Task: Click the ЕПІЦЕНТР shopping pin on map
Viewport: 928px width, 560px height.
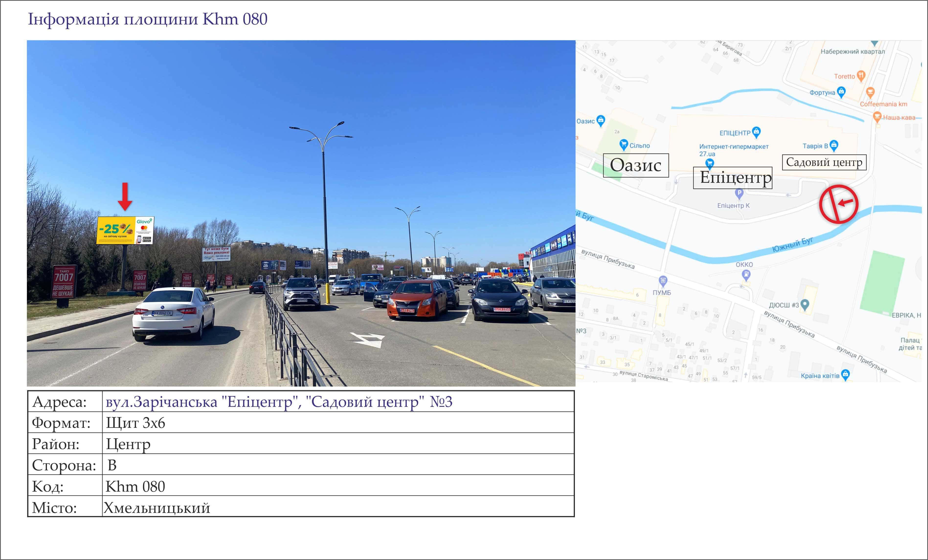Action: (x=756, y=132)
